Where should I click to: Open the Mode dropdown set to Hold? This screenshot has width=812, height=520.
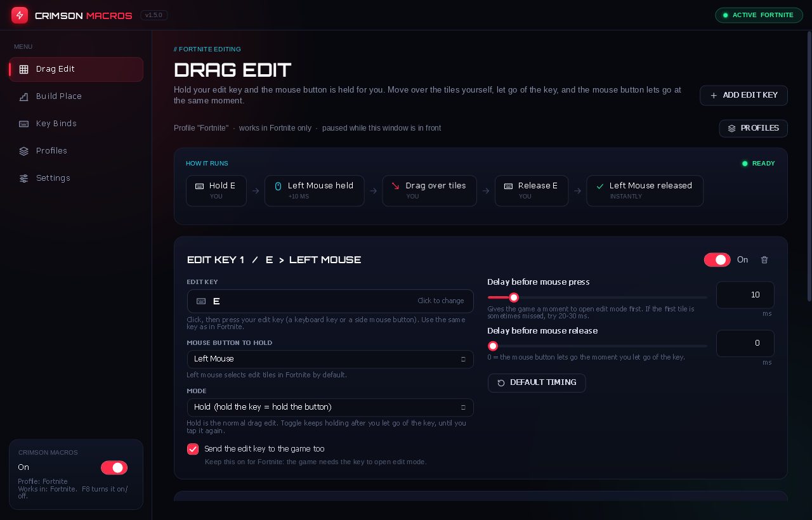click(330, 407)
